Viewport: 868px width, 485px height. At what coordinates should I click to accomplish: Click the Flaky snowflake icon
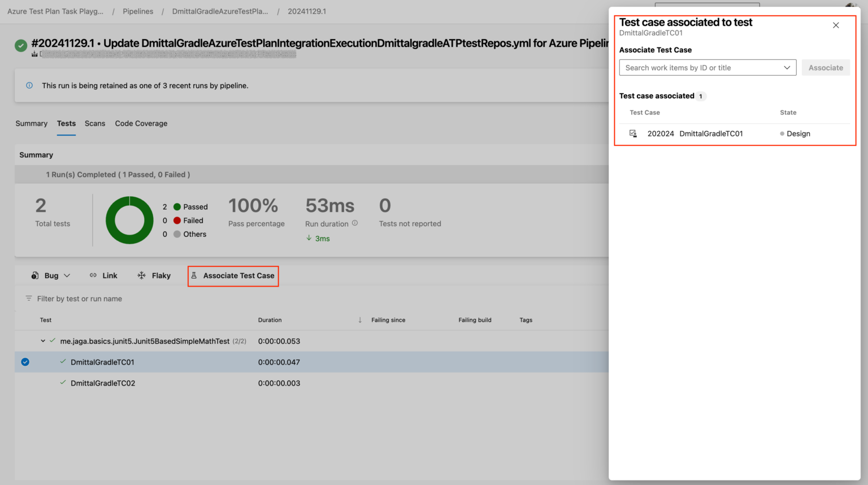click(141, 275)
